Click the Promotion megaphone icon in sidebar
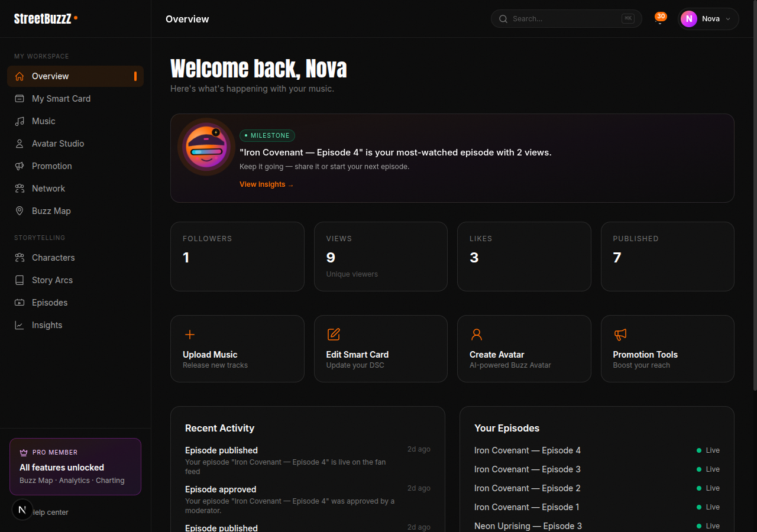The image size is (757, 532). [20, 166]
